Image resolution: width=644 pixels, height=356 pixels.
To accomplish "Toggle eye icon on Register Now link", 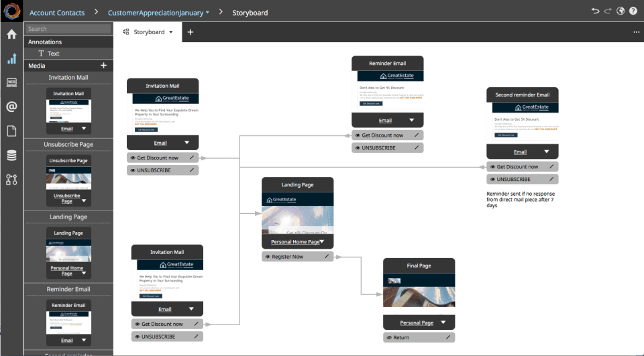I will pos(268,257).
